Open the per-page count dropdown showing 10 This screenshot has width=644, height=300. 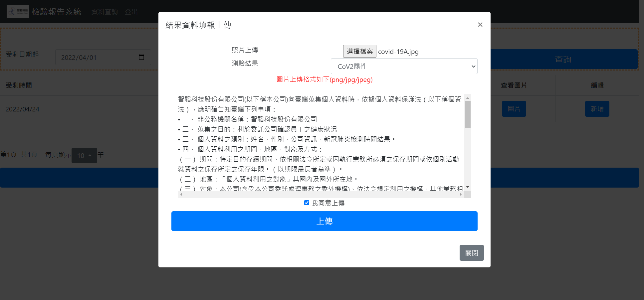click(84, 155)
